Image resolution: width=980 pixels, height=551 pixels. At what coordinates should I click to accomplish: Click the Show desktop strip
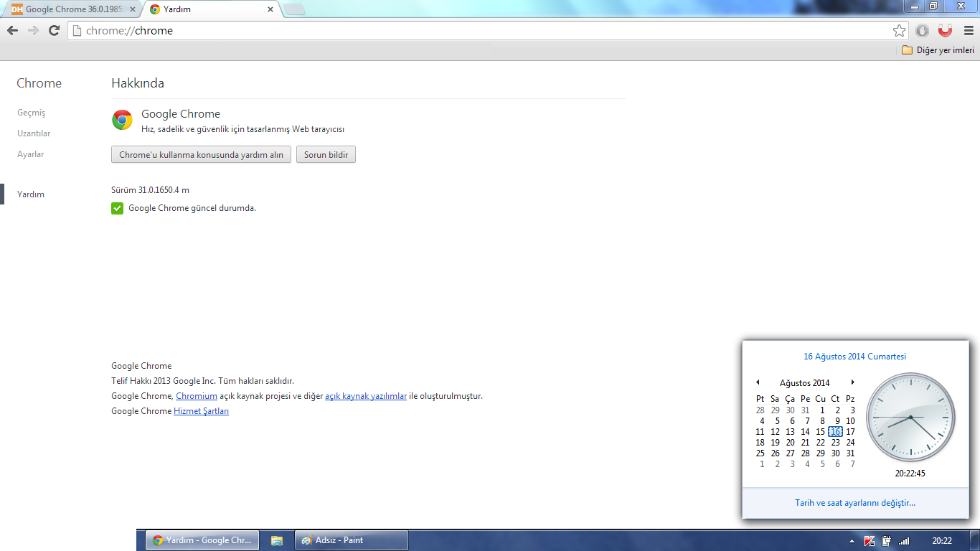tap(974, 540)
